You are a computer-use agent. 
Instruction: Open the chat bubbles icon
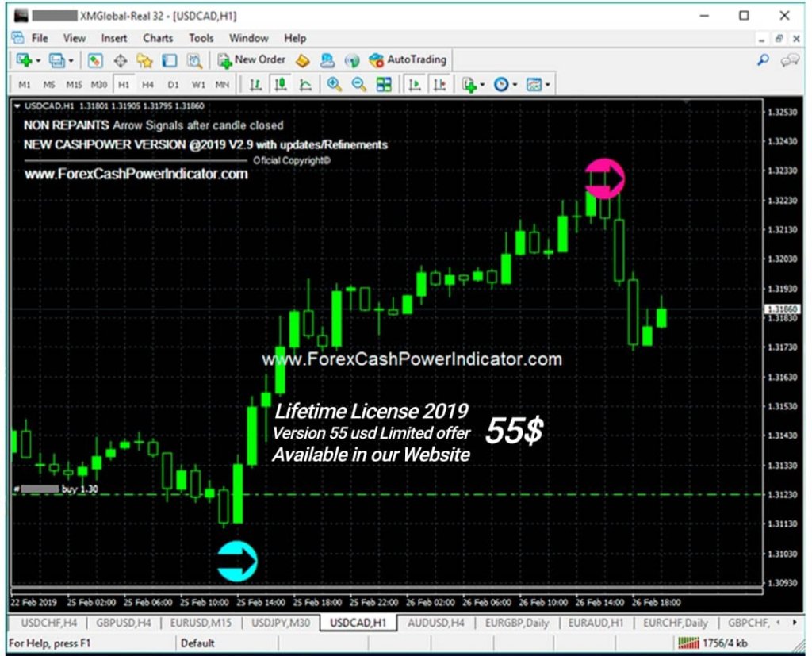click(791, 60)
